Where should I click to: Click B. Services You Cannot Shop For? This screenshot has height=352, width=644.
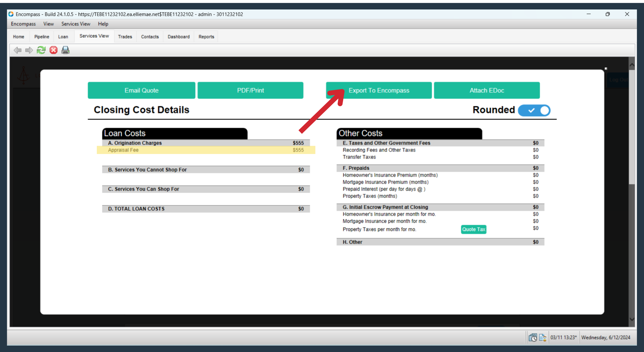(206, 170)
